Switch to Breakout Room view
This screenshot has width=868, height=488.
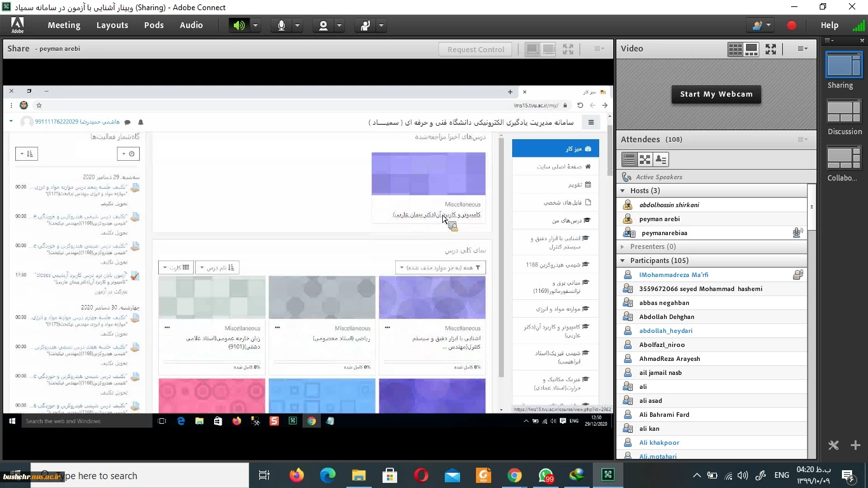click(x=645, y=159)
